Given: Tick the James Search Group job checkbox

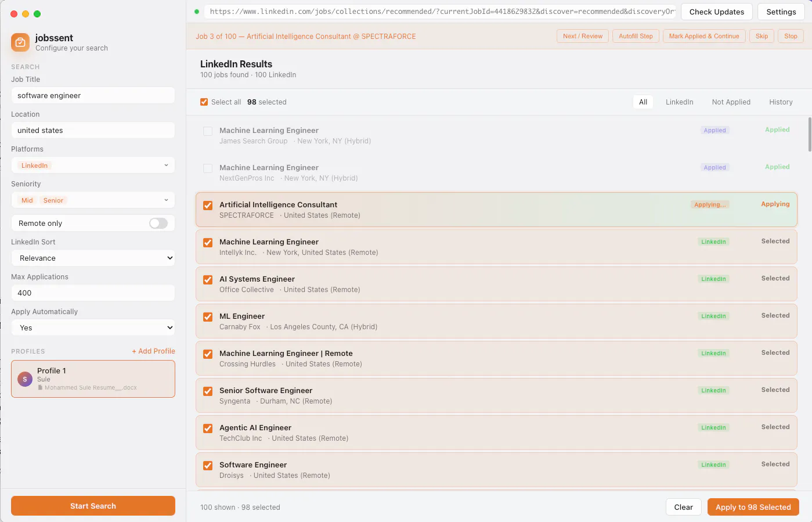Looking at the screenshot, I should [x=208, y=131].
